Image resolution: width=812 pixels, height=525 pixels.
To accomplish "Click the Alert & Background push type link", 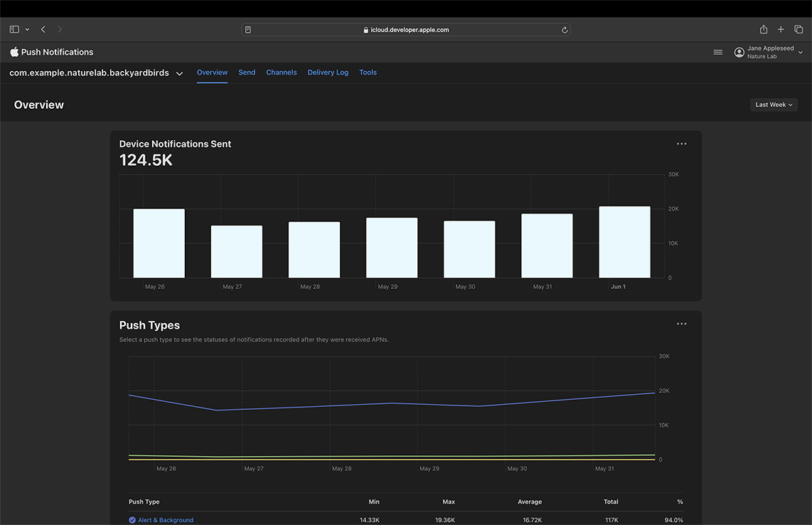I will click(166, 520).
